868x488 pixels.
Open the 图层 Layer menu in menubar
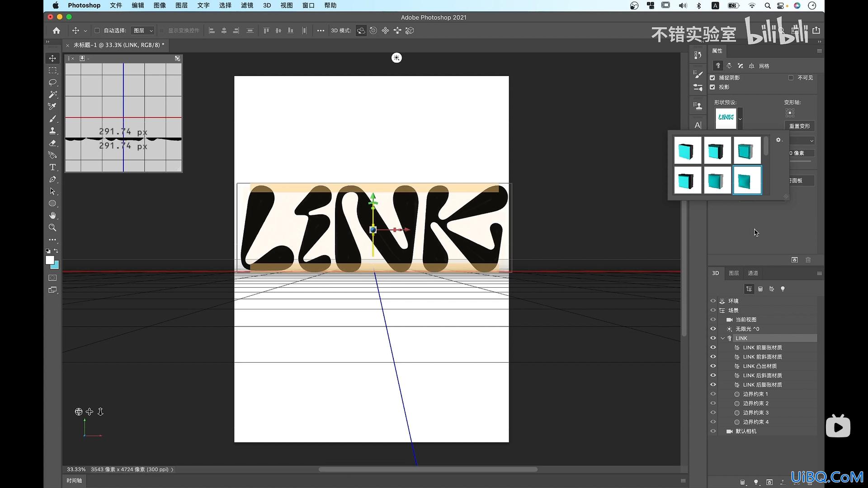click(181, 5)
